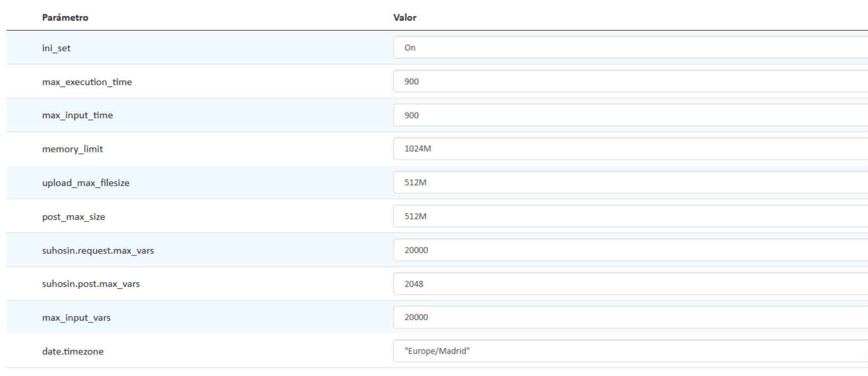Click the date.timezone parameter label
This screenshot has width=868, height=376.
pos(73,352)
